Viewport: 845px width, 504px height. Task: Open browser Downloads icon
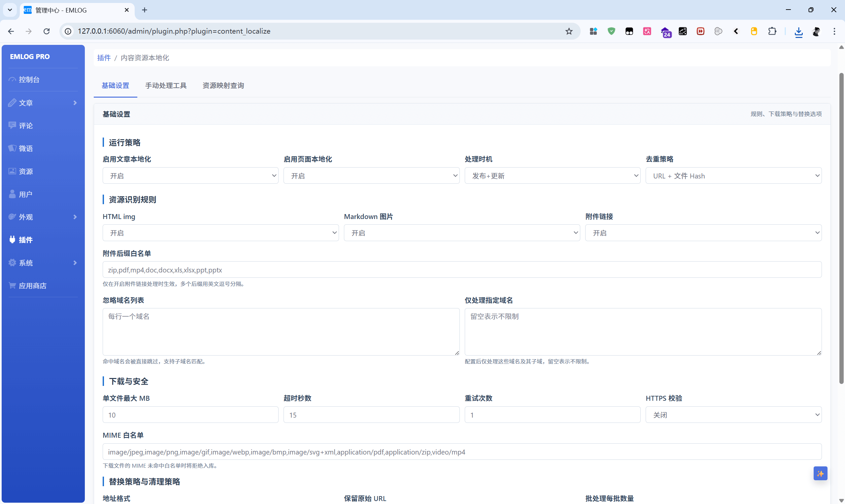(x=798, y=32)
